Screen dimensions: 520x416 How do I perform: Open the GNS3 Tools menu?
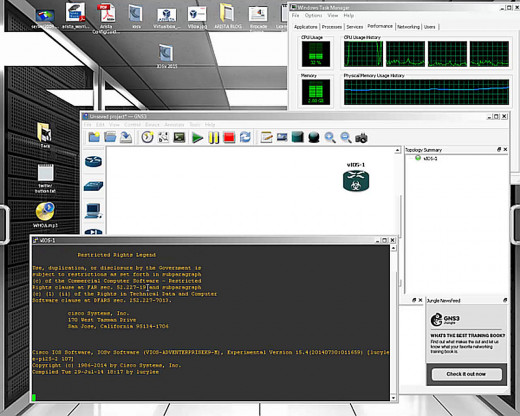tap(195, 125)
